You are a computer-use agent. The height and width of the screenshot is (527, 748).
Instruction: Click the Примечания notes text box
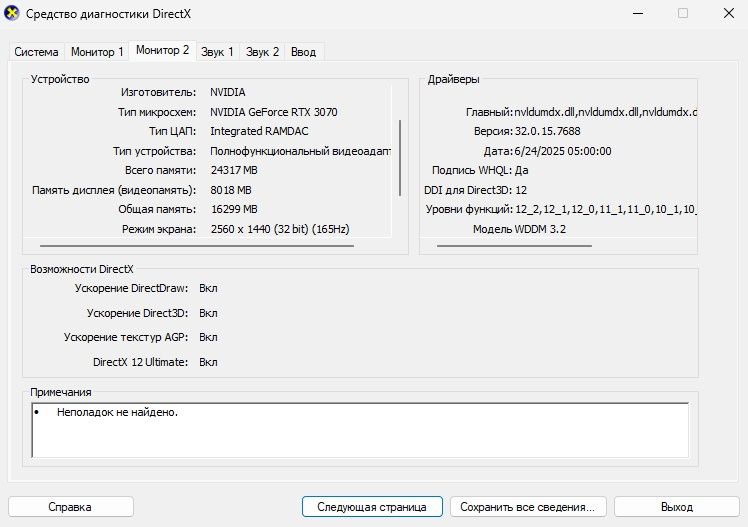[360, 430]
